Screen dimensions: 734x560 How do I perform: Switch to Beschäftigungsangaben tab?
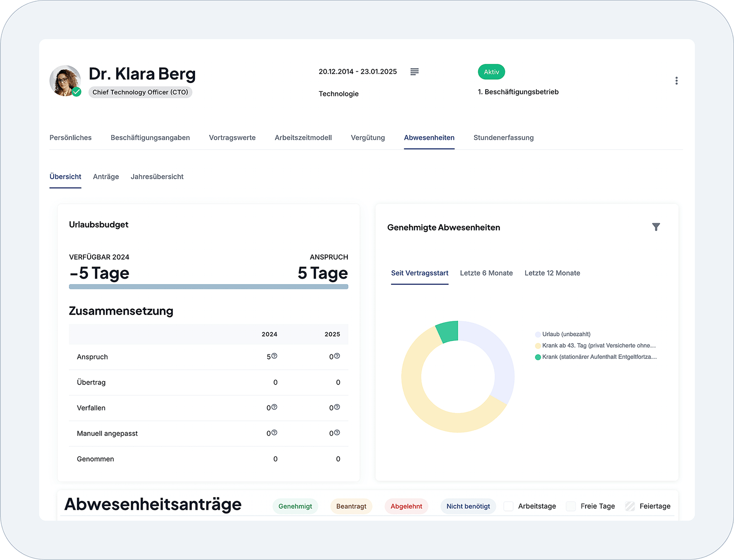pos(150,138)
